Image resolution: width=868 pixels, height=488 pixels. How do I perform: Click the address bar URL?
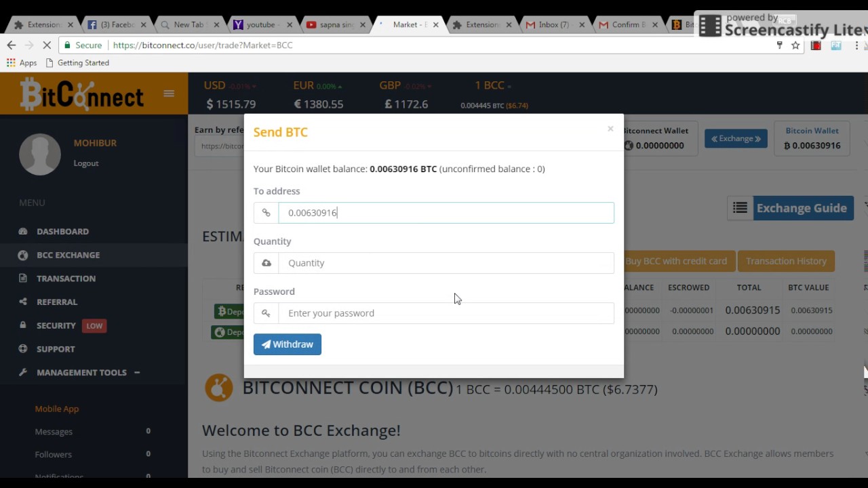coord(203,45)
